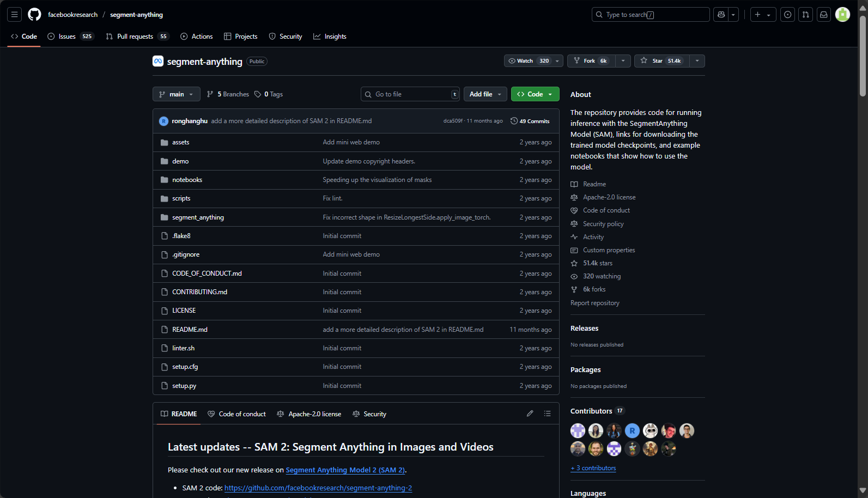Viewport: 868px width, 498px height.
Task: Open user profile avatar menu
Action: [842, 15]
